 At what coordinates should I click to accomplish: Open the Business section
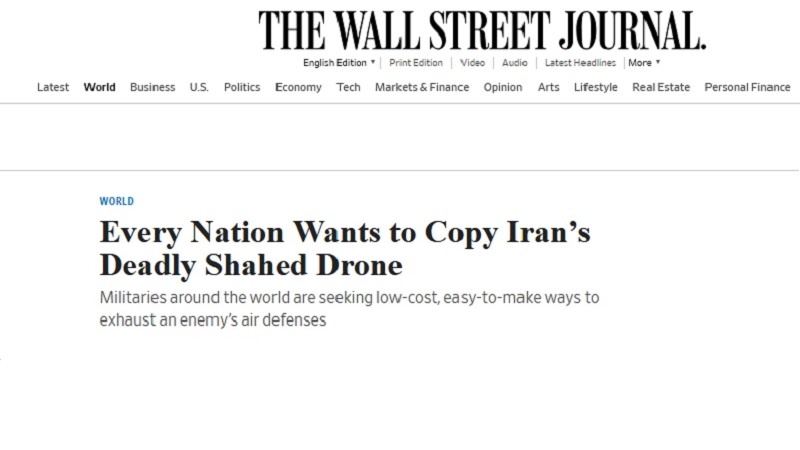pos(153,87)
